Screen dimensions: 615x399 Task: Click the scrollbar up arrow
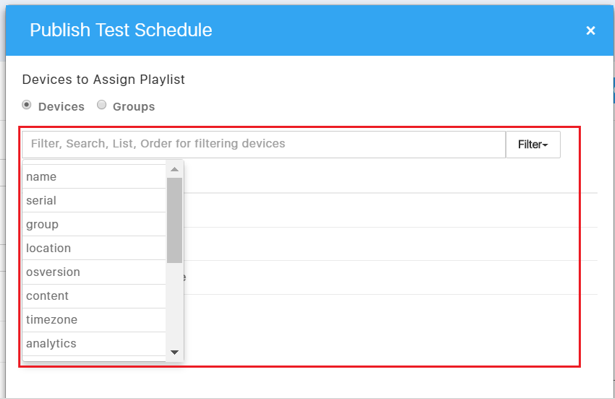175,169
